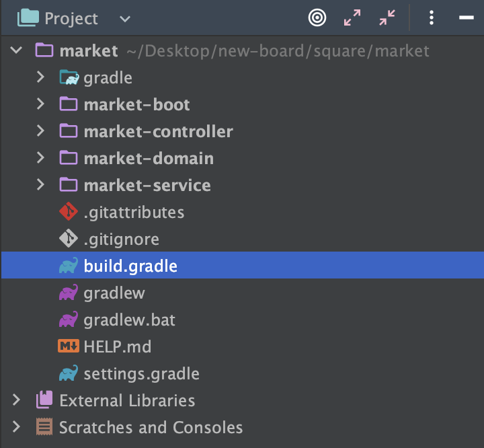This screenshot has width=484, height=448.
Task: Click the market-boot folder icon
Action: click(x=68, y=104)
